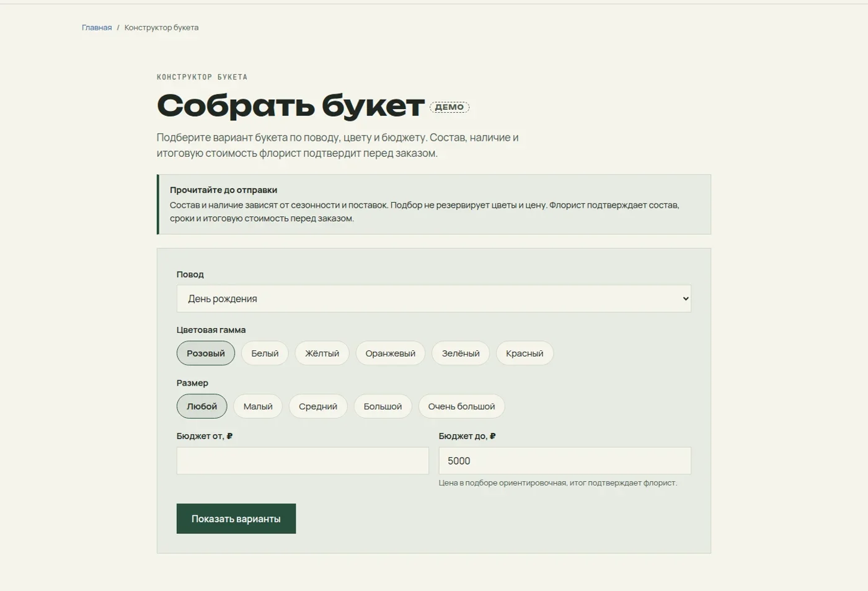Pick the Очень большой size
Viewport: 868px width, 591px height.
pyautogui.click(x=461, y=406)
